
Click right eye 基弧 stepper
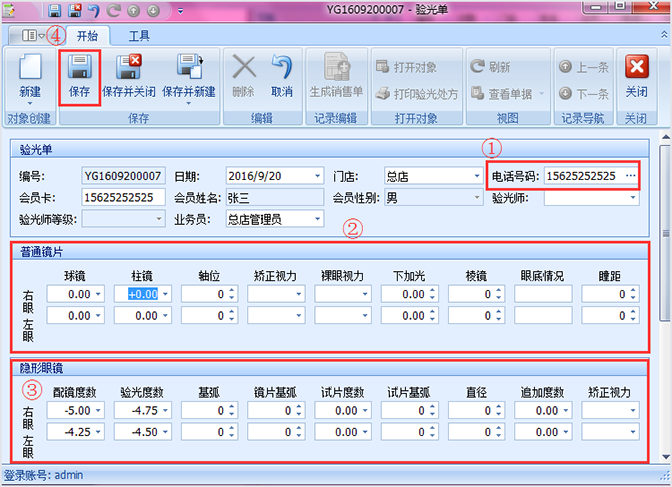point(232,410)
